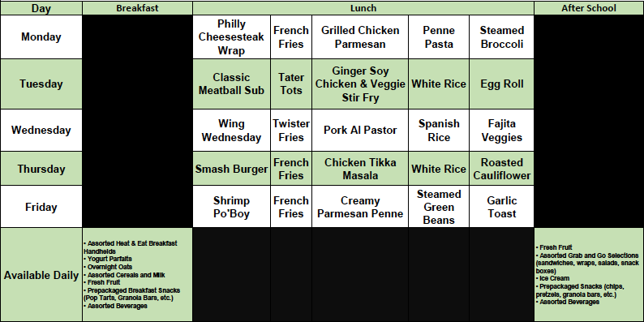Click the Twister Fries cell
The height and width of the screenshot is (322, 644).
[x=291, y=131]
